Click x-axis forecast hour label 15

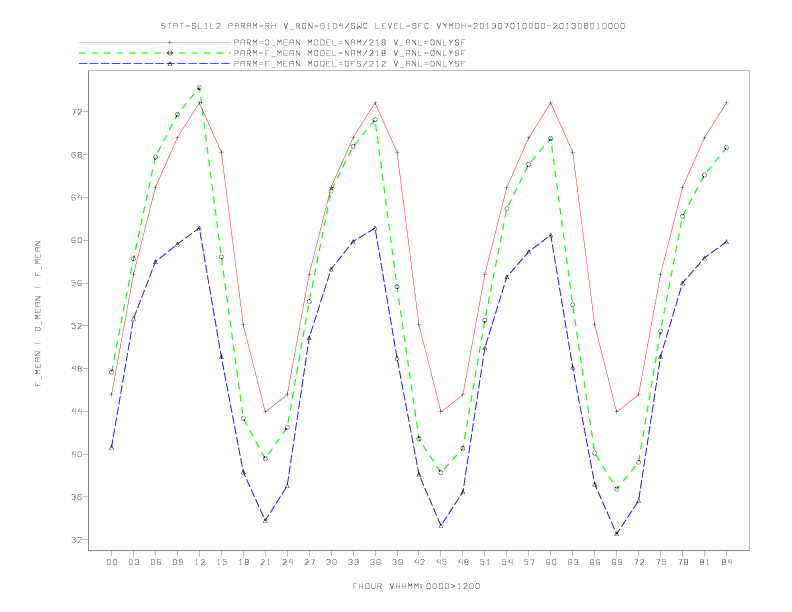(x=221, y=562)
